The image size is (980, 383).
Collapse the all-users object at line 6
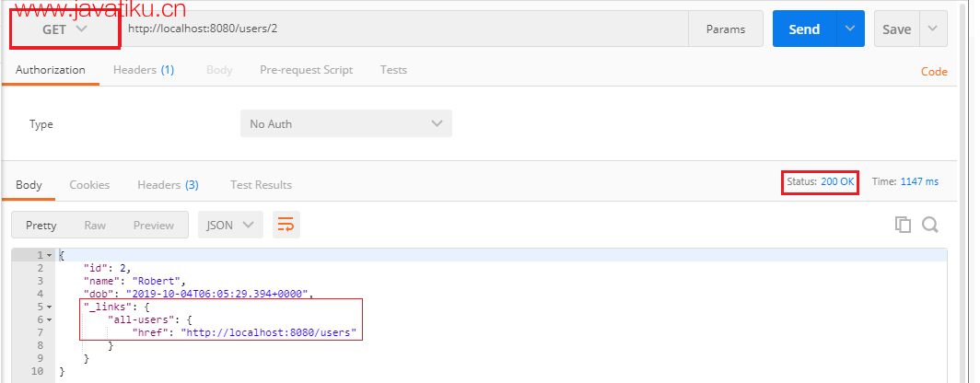pyautogui.click(x=49, y=319)
